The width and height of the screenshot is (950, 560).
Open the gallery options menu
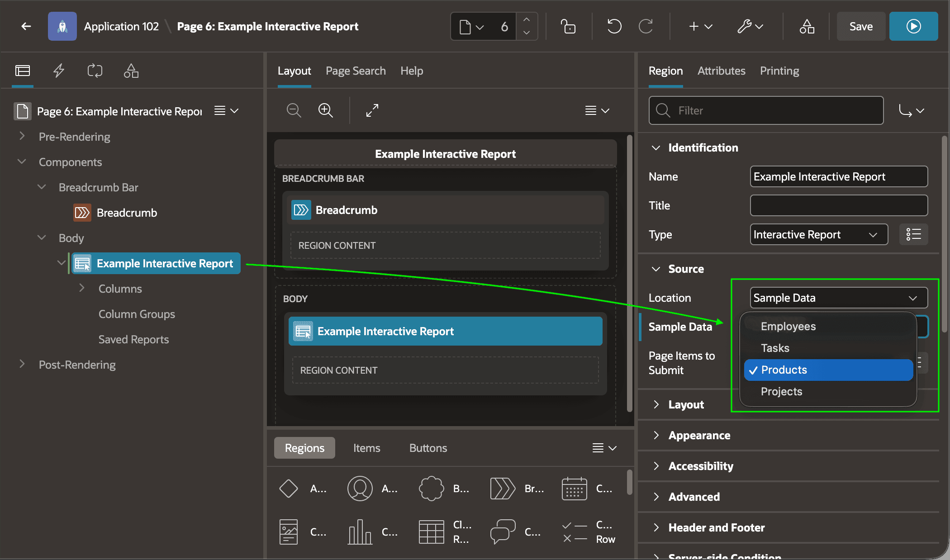pyautogui.click(x=604, y=448)
